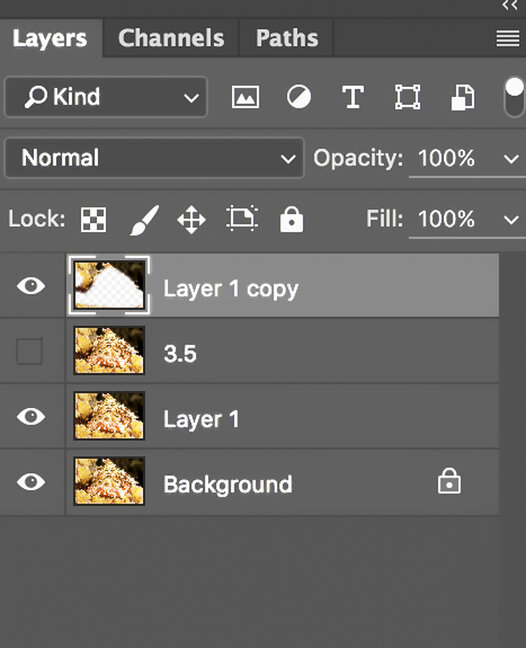Expand the Opacity slider arrow
526x648 pixels.
pos(511,159)
